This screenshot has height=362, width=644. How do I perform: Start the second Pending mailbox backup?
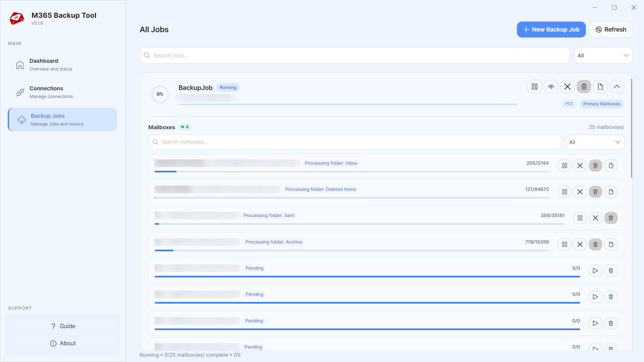(595, 297)
